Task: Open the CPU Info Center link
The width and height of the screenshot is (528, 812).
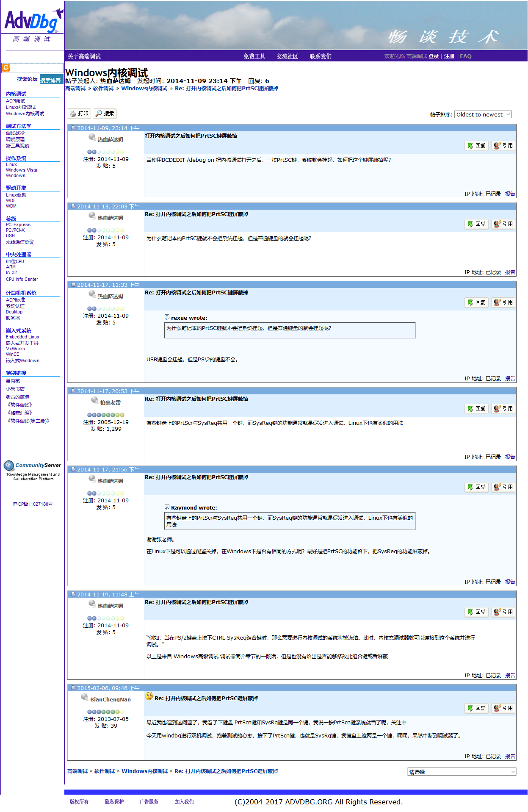Action: point(22,279)
